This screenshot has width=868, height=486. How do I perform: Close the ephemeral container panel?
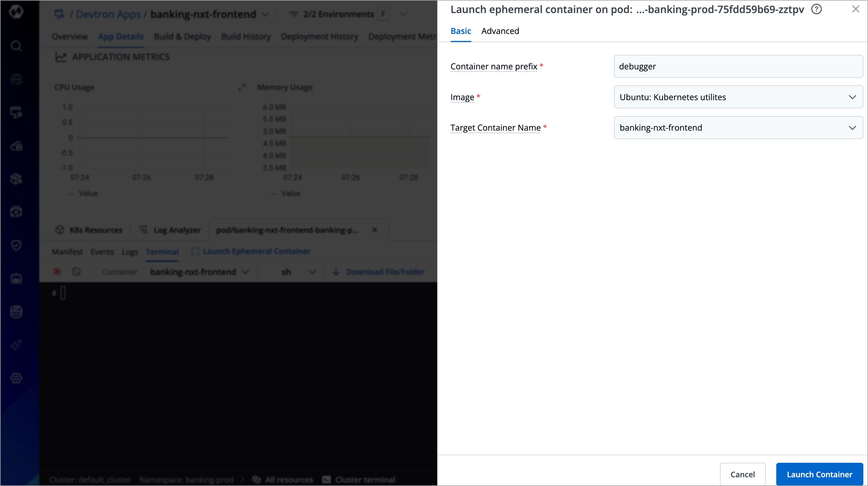[x=856, y=9]
